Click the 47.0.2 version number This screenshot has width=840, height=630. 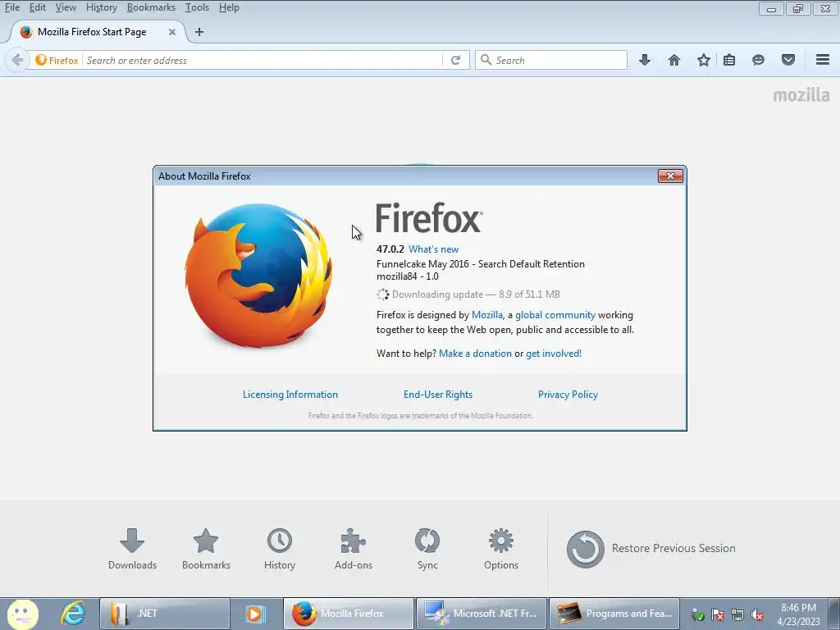(390, 249)
